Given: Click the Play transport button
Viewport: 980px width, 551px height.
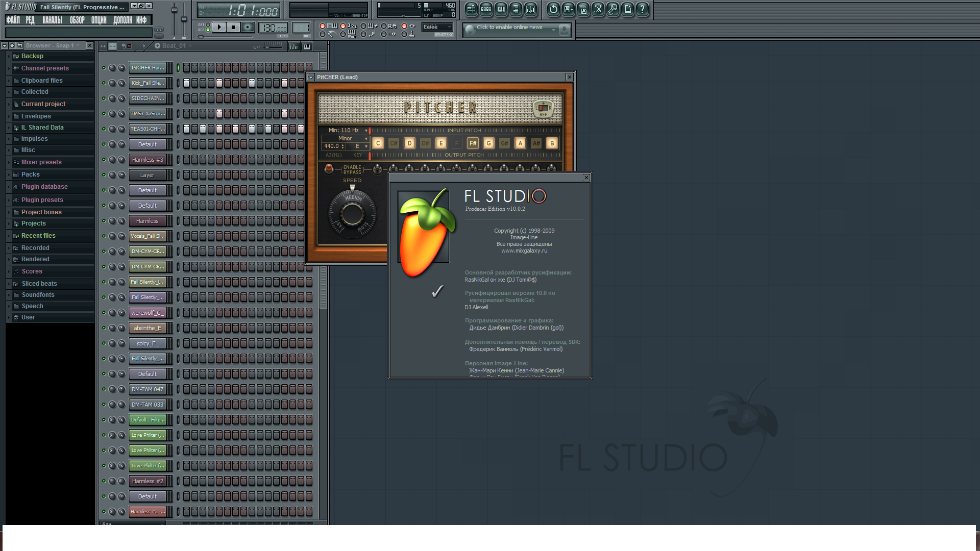Looking at the screenshot, I should pyautogui.click(x=219, y=28).
